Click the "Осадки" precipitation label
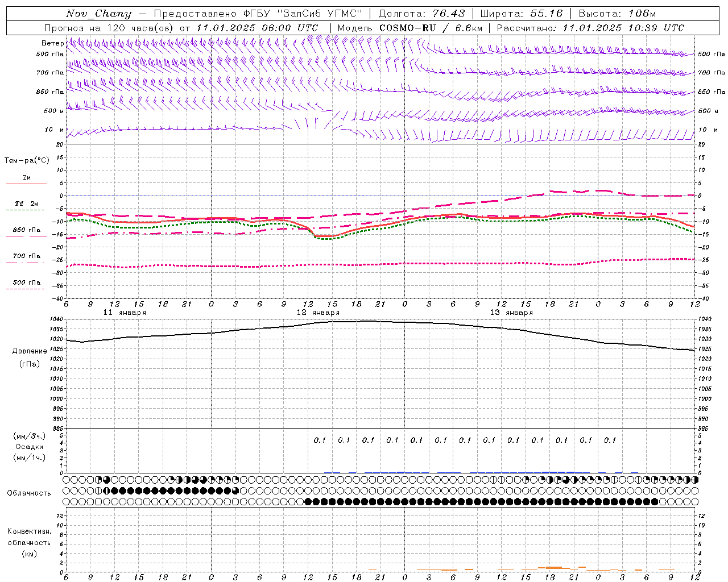Viewport: 728px width, 582px height. click(29, 447)
